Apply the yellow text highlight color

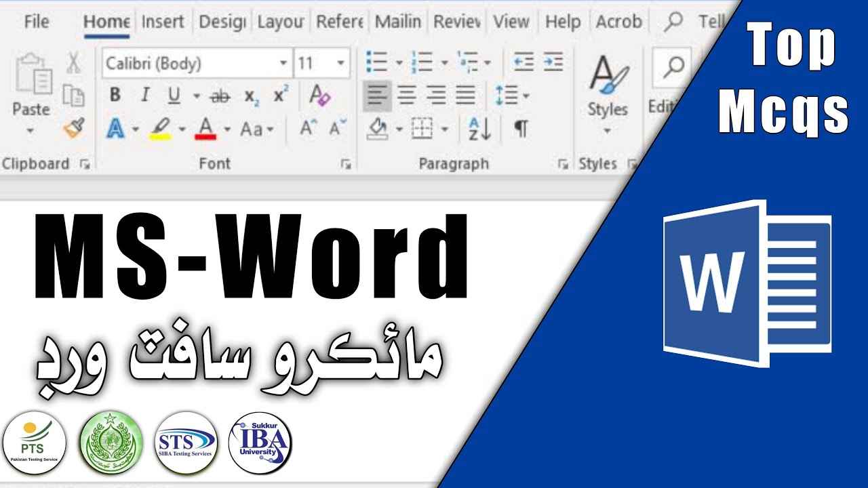tap(161, 128)
